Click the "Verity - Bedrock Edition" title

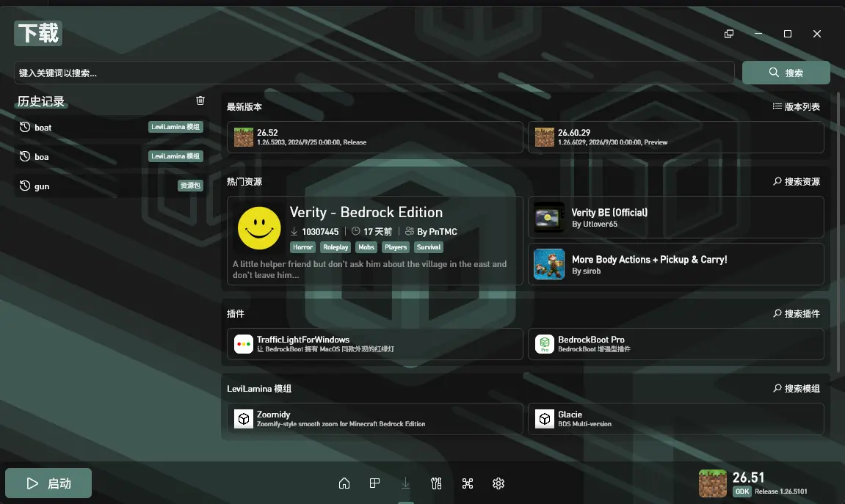pos(366,212)
